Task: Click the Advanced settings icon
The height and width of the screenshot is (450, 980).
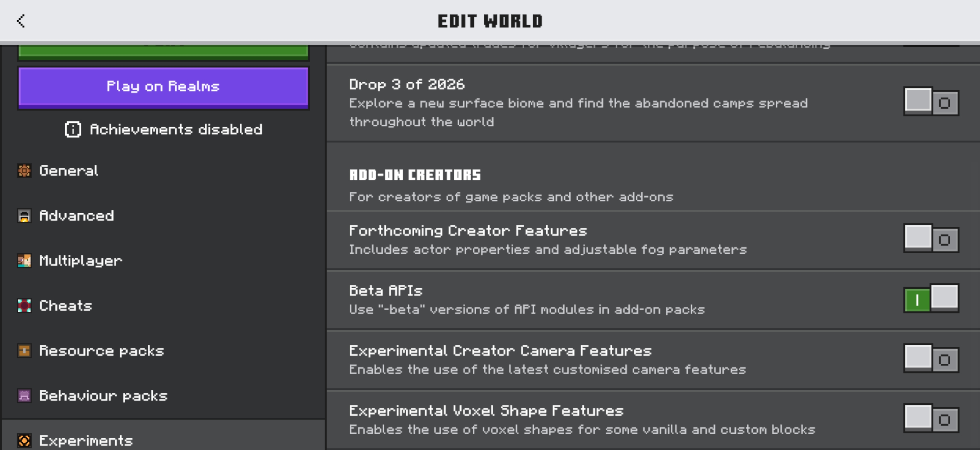Action: point(24,216)
